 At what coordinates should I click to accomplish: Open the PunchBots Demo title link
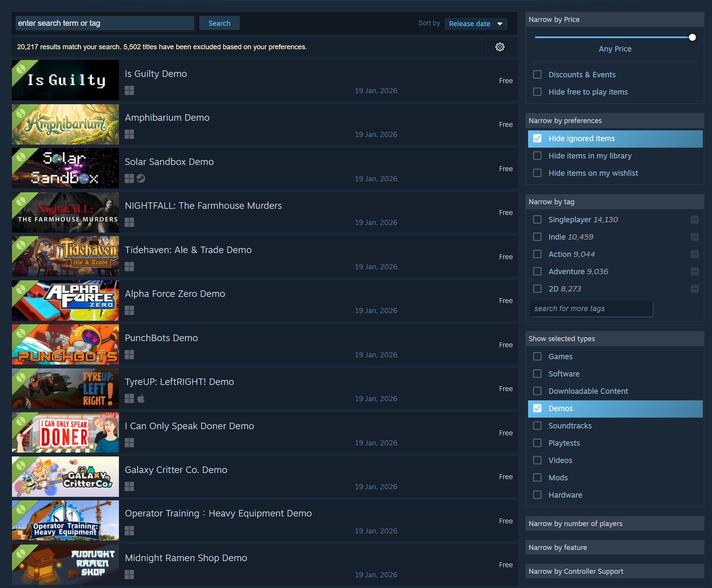(161, 338)
